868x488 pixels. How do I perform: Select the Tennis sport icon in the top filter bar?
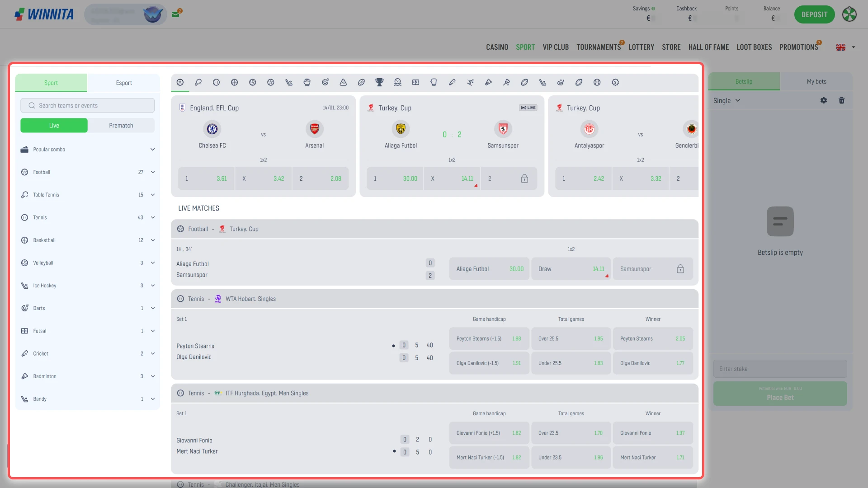tap(216, 82)
